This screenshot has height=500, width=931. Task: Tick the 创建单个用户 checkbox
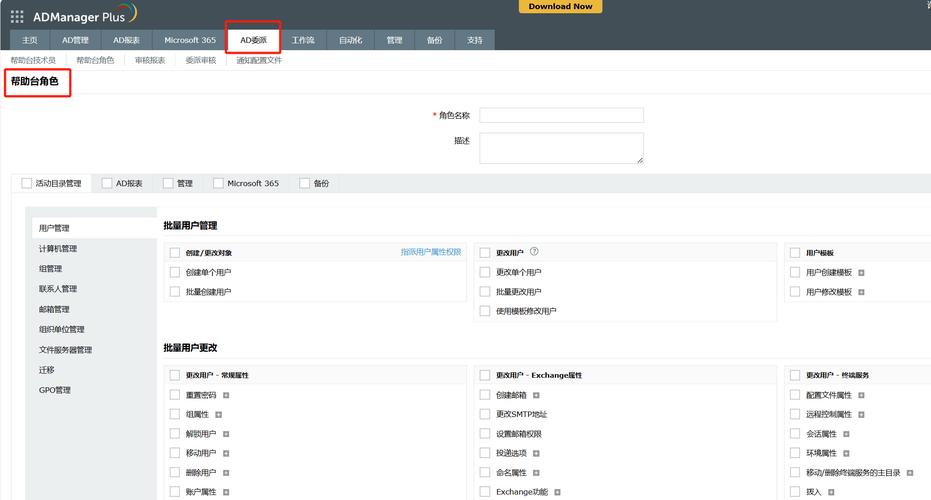coord(175,272)
